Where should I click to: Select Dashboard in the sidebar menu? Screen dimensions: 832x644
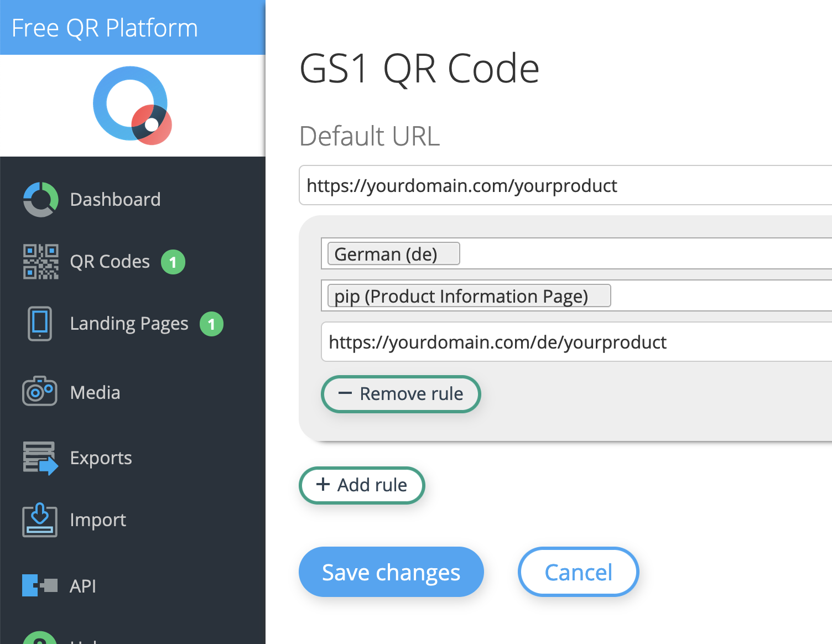point(115,199)
